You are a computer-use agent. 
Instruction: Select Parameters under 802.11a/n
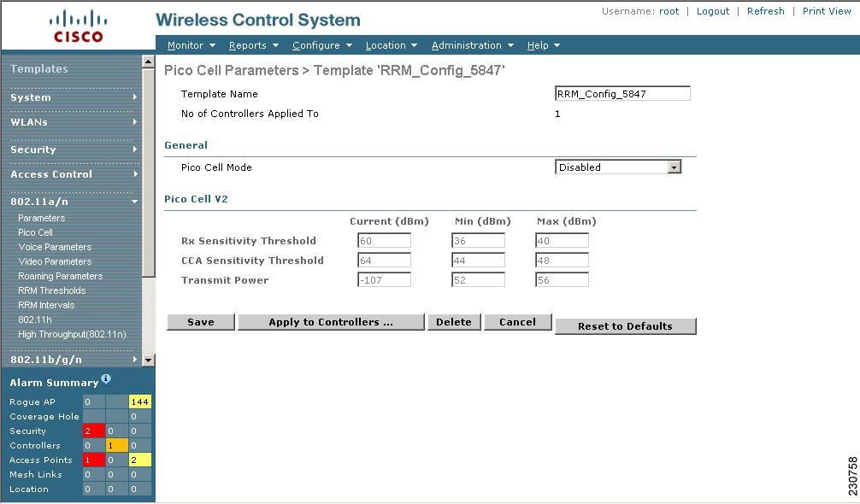coord(41,218)
